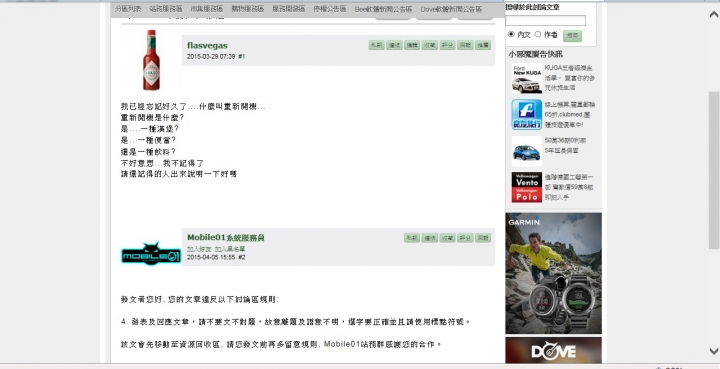Click 評分 button on Mobile01系統服務員 post
This screenshot has width=720, height=369.
465,238
